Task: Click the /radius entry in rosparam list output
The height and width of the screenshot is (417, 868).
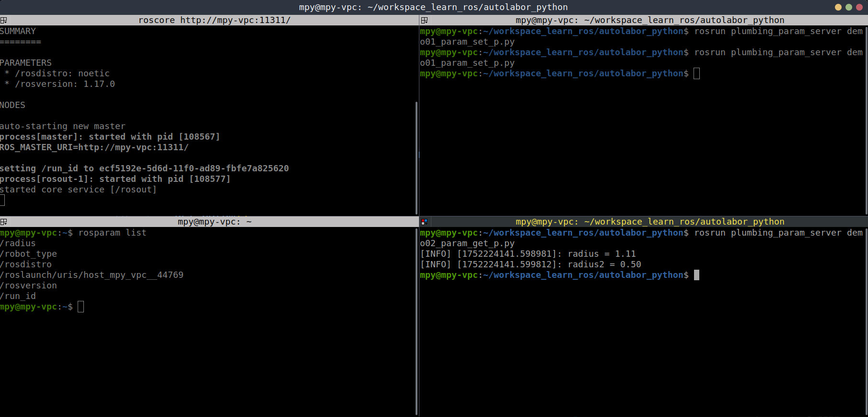Action: click(18, 243)
